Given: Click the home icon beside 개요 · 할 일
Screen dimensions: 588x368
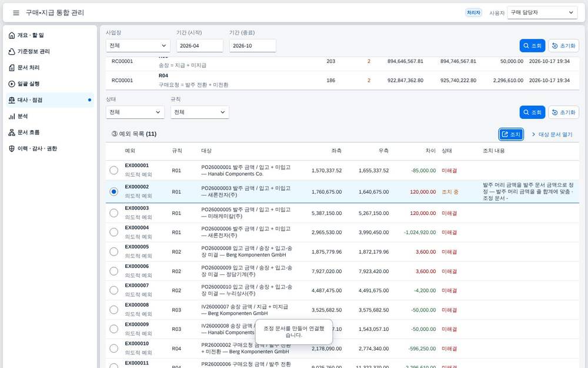Looking at the screenshot, I should click(x=12, y=35).
